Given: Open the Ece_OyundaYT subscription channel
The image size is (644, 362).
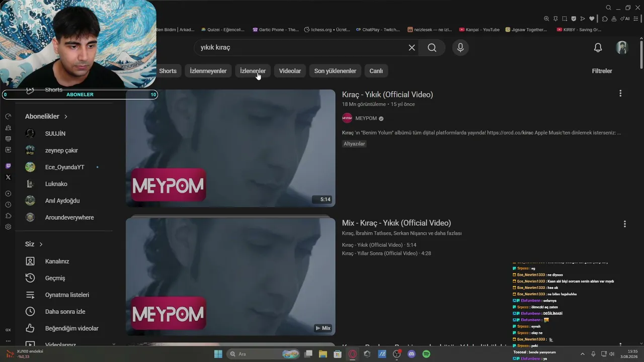Looking at the screenshot, I should tap(64, 167).
